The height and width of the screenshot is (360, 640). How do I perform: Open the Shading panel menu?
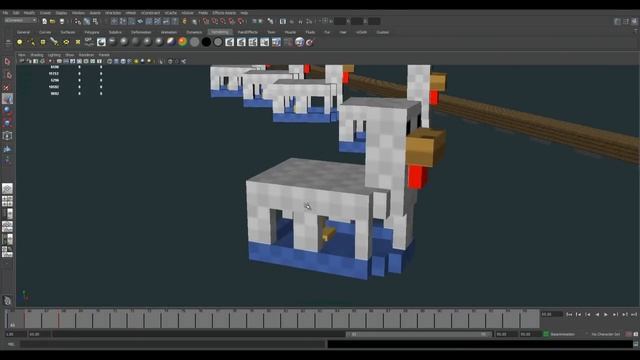(x=37, y=55)
